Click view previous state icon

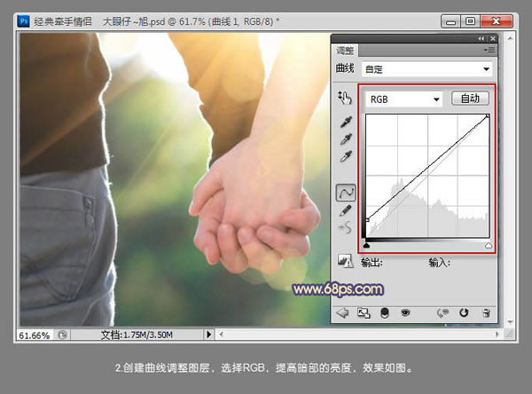442,313
